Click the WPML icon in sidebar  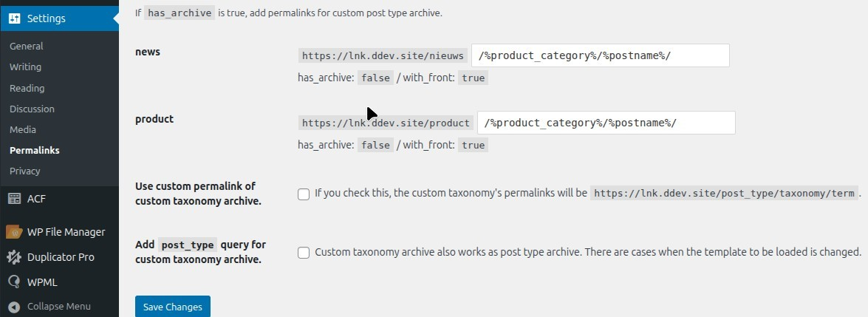[x=15, y=282]
